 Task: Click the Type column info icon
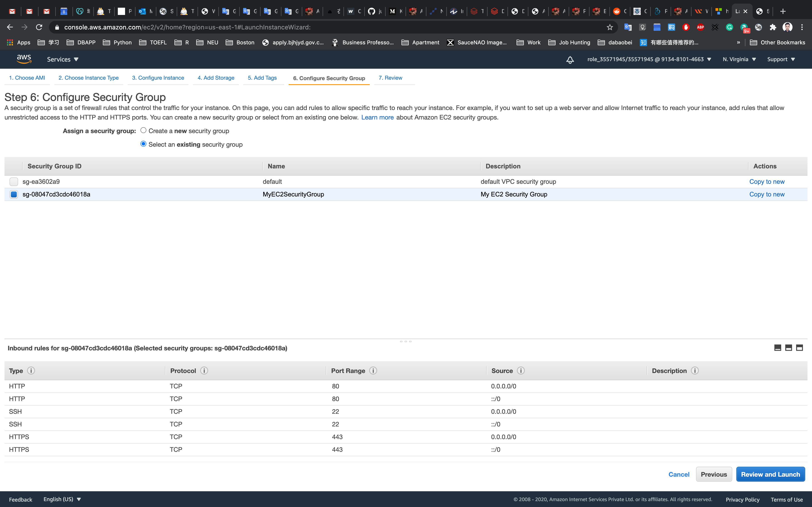(x=31, y=371)
